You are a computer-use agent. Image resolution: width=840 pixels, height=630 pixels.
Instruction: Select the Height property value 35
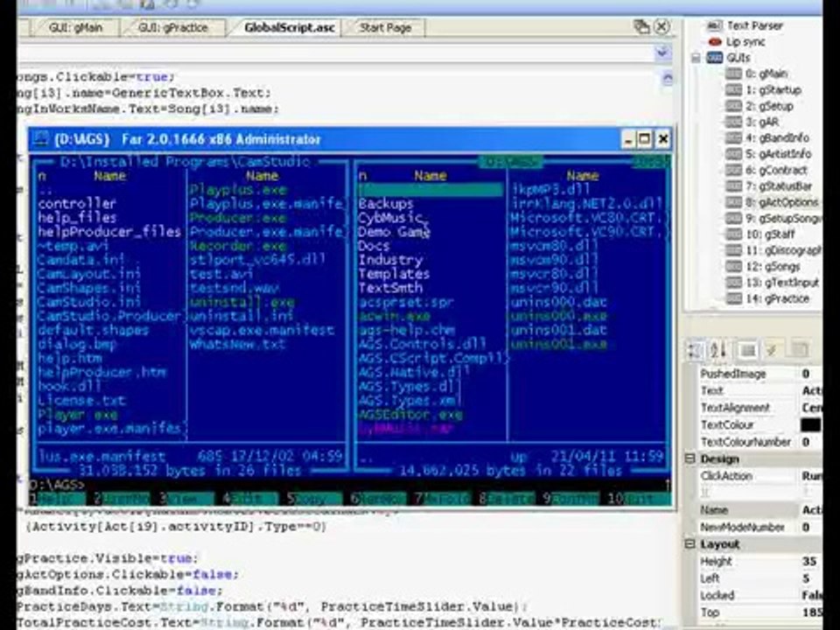tap(808, 562)
